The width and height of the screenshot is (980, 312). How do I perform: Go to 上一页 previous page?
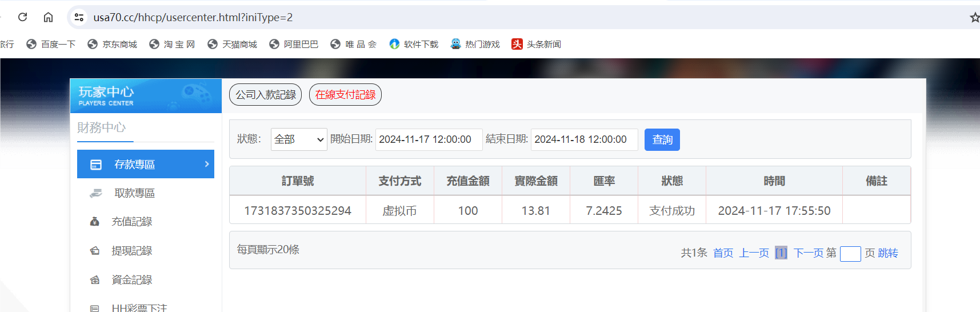754,253
